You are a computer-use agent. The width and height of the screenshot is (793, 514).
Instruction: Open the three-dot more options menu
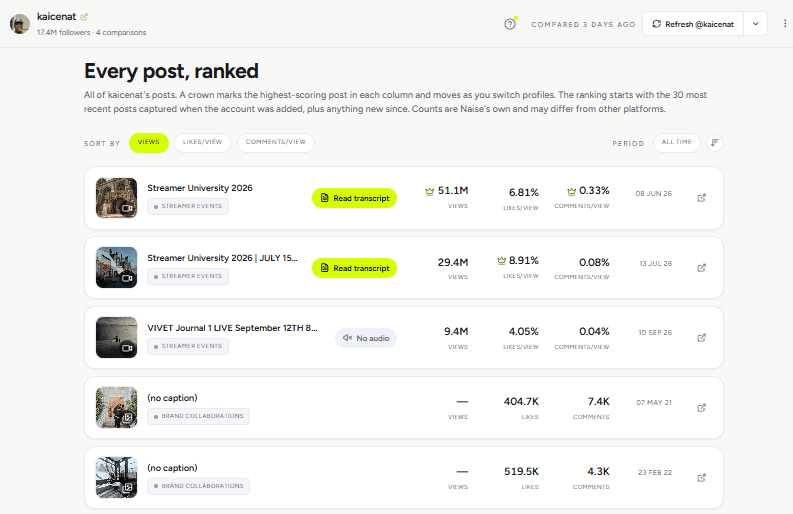click(x=784, y=24)
